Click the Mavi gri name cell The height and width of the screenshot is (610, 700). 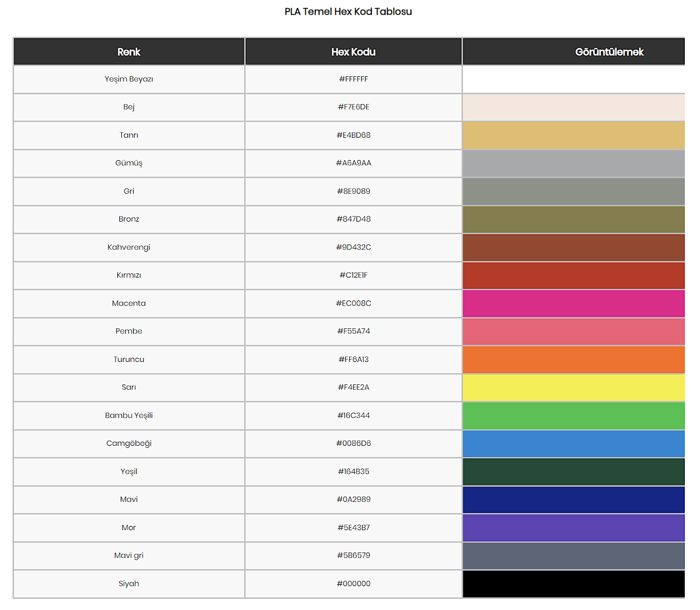[x=129, y=556]
